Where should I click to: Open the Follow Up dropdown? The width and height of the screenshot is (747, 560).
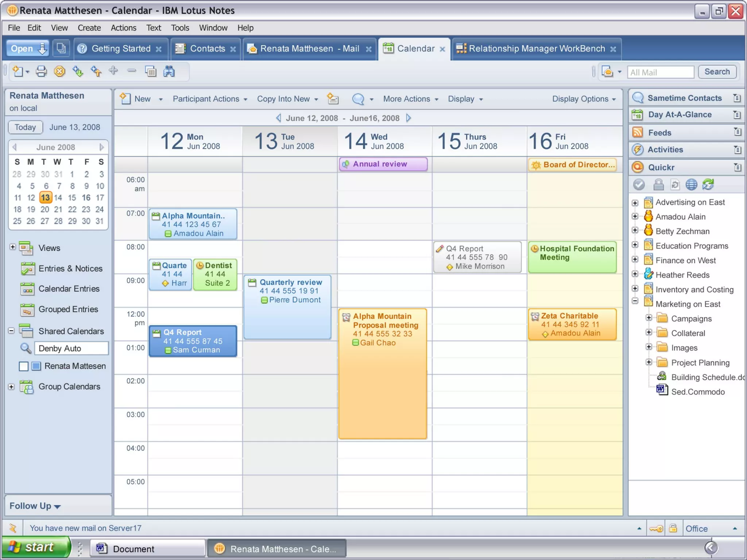pyautogui.click(x=35, y=506)
